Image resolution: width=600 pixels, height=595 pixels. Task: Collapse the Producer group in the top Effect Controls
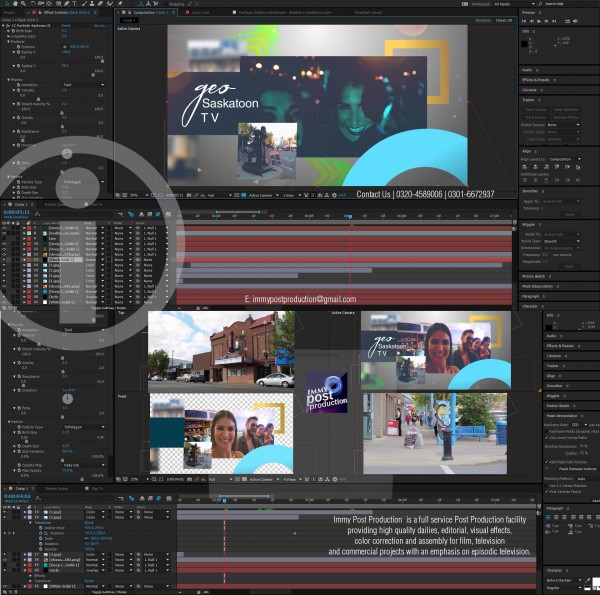pos(8,41)
